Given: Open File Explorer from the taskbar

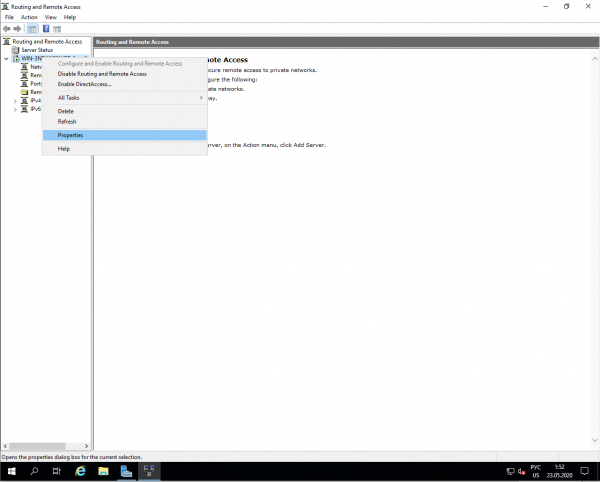Looking at the screenshot, I should point(102,470).
